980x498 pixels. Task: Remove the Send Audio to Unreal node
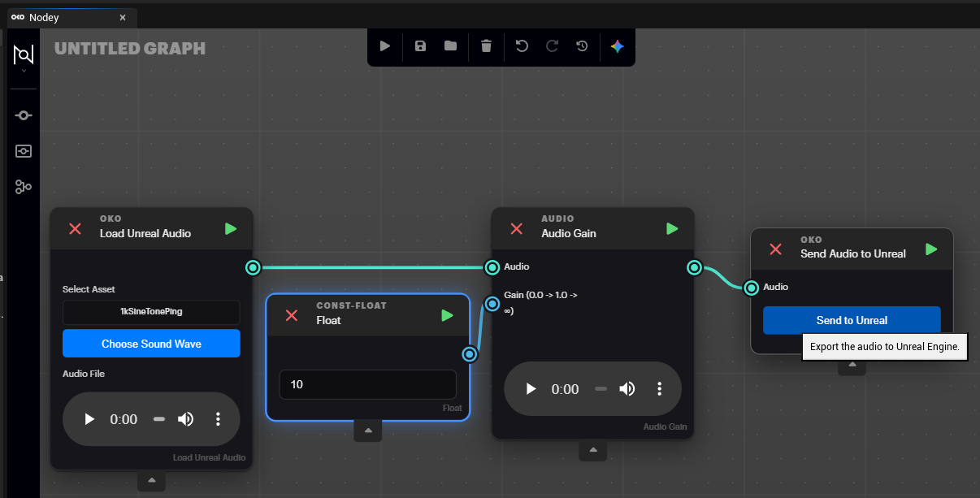[x=775, y=249]
